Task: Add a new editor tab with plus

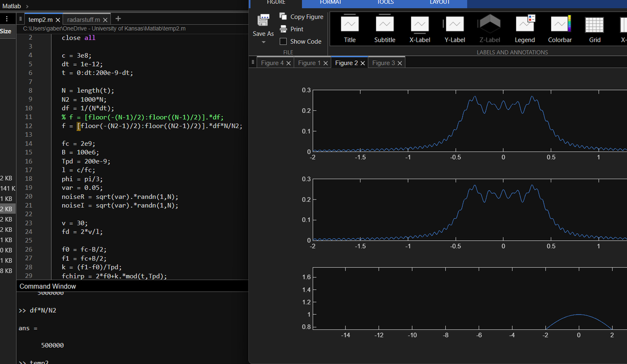Action: [x=119, y=18]
